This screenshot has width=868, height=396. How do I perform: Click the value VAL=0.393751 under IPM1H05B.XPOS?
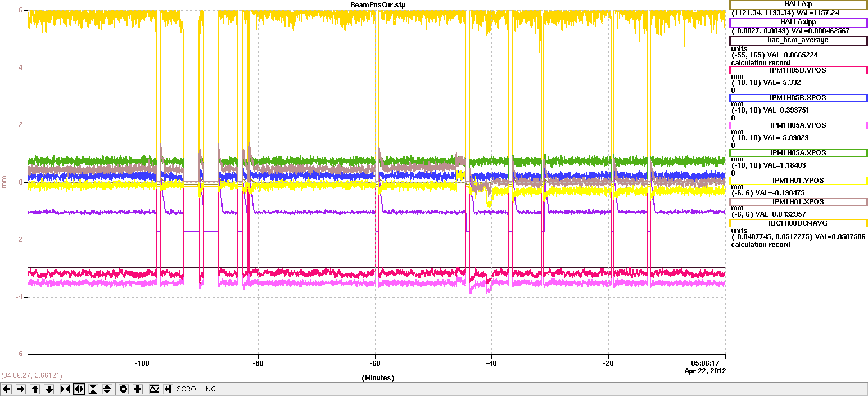pos(786,110)
